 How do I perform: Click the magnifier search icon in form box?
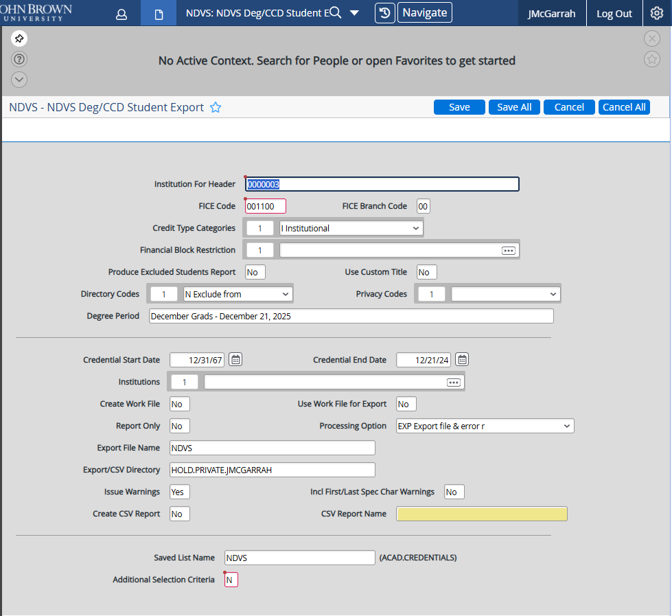(x=336, y=12)
